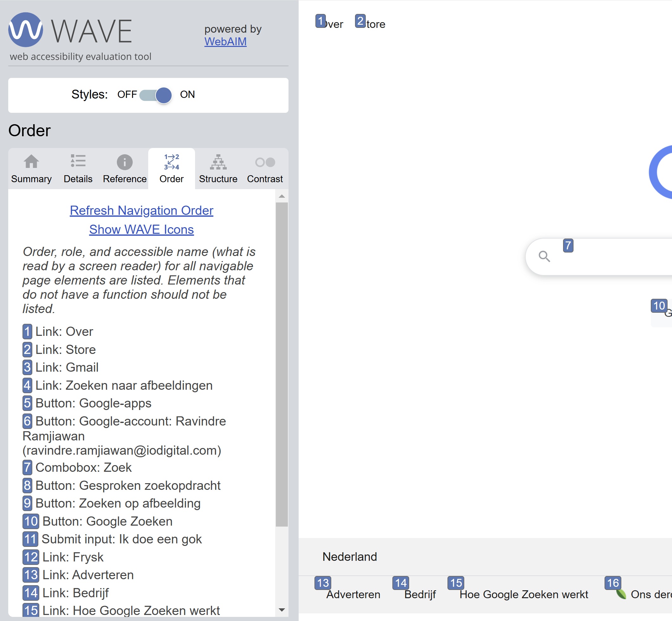Select 'Button: Zoeken op afbeelding' entry
Image resolution: width=672 pixels, height=621 pixels.
pos(111,504)
